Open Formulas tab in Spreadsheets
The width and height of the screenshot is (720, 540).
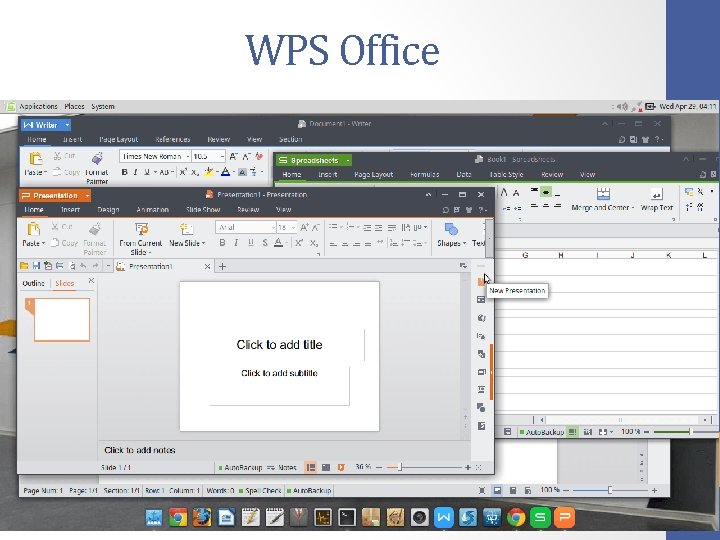tap(425, 174)
